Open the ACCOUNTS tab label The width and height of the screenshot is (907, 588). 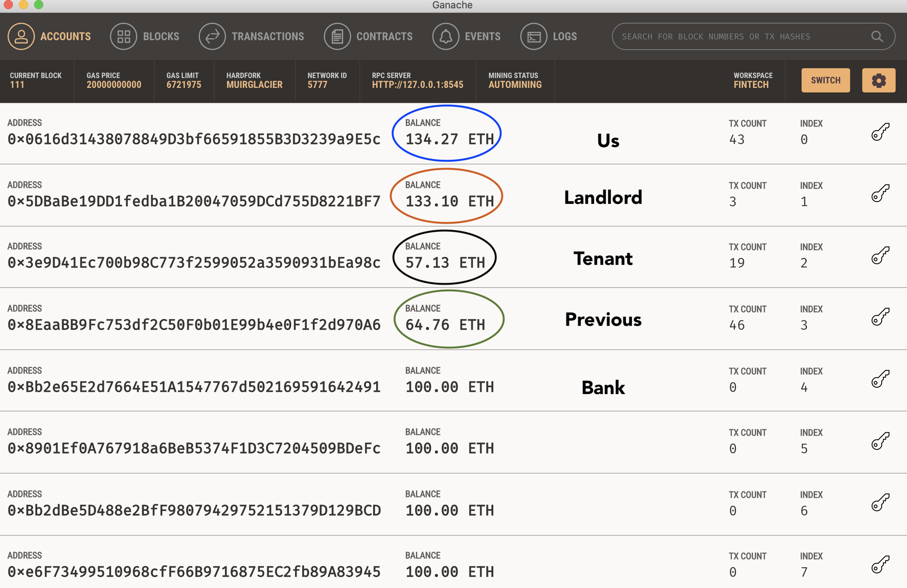point(66,36)
